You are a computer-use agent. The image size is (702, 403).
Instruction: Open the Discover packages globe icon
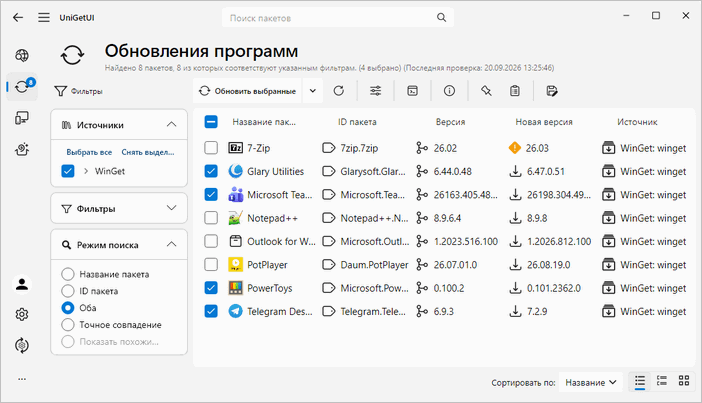(22, 56)
